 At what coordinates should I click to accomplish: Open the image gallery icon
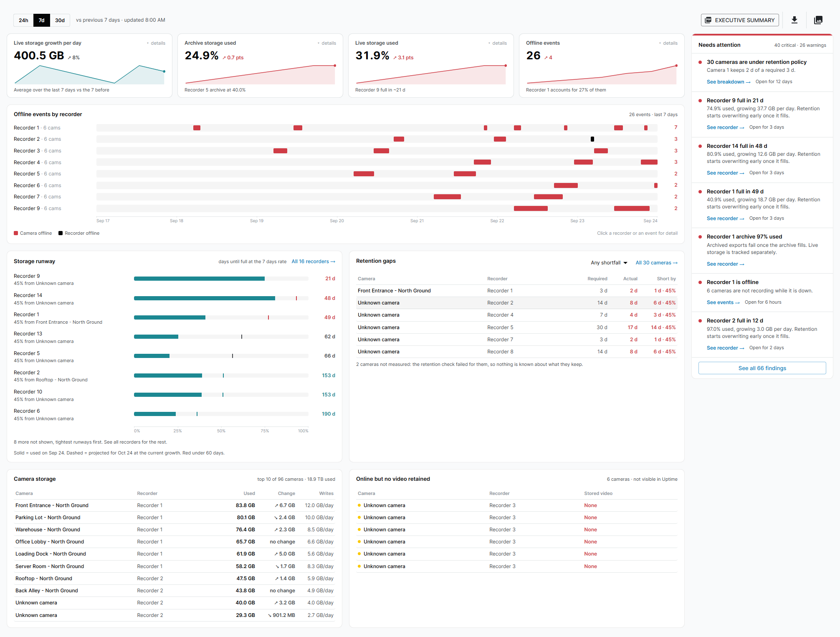[818, 20]
